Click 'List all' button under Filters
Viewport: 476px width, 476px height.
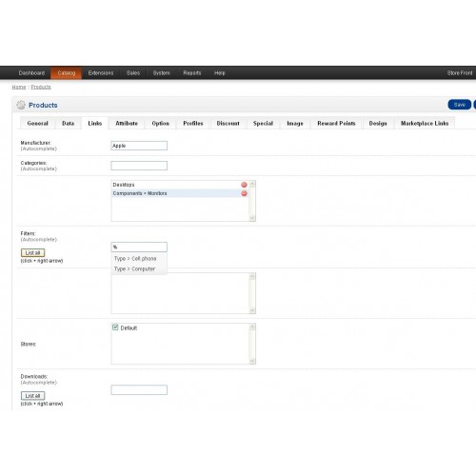(x=32, y=252)
